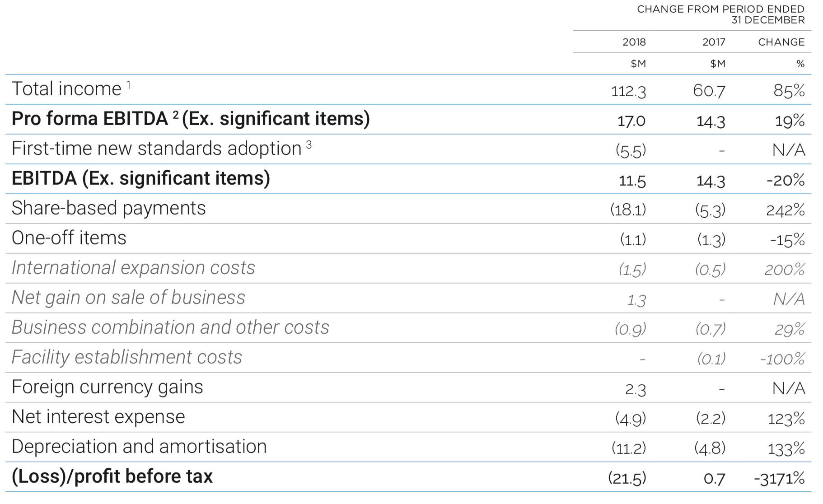The width and height of the screenshot is (823, 504).
Task: Select the Net gain on sale of business row
Action: point(128,298)
